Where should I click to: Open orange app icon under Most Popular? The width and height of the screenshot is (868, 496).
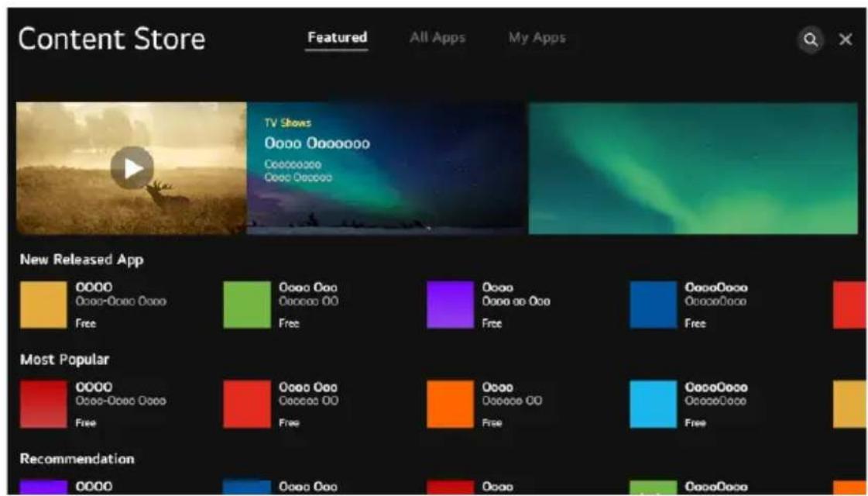point(450,404)
